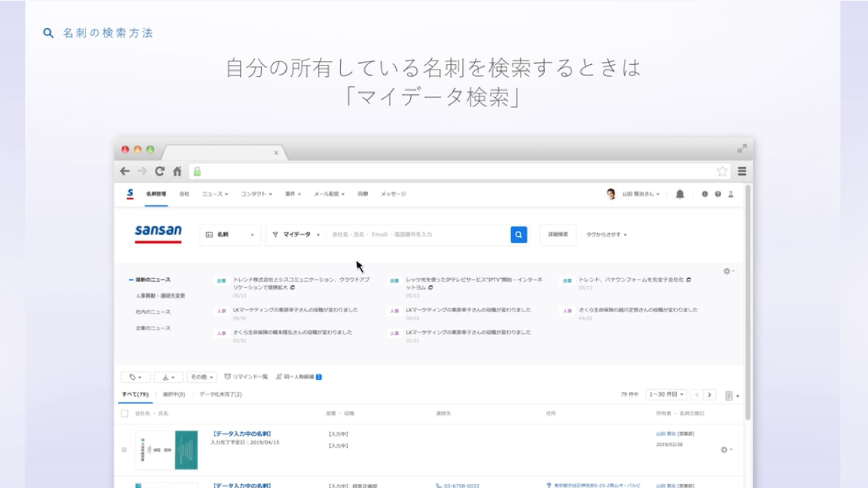Screen dimensions: 868x488
Task: Click the info circle icon in navbar
Action: pos(705,194)
